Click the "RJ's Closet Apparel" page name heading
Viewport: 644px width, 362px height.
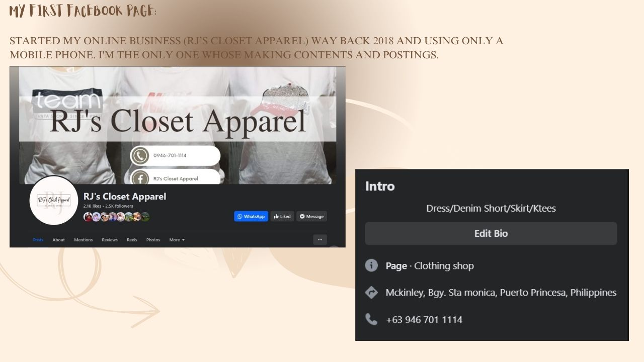tap(125, 196)
